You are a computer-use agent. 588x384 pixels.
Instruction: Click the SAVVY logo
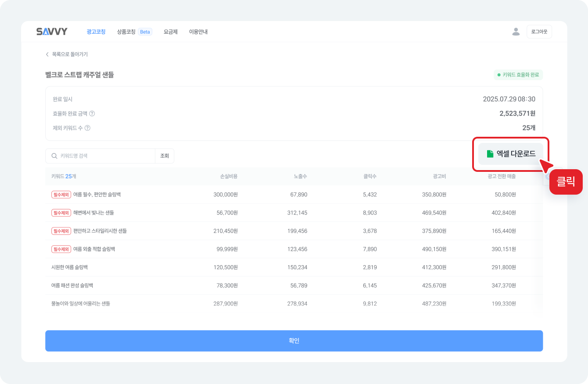click(x=52, y=32)
